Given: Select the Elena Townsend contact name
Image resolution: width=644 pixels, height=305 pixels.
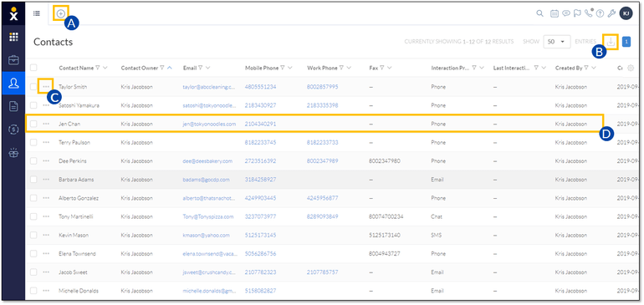Looking at the screenshot, I should click(77, 254).
